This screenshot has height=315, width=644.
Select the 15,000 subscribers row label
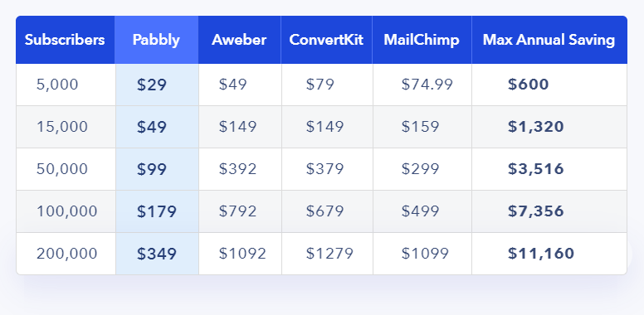click(62, 127)
